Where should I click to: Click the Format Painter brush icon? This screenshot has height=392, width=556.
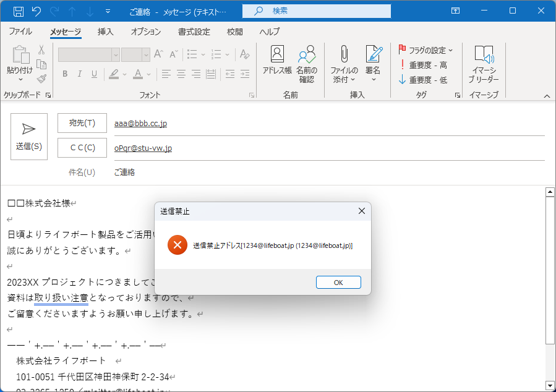click(41, 79)
